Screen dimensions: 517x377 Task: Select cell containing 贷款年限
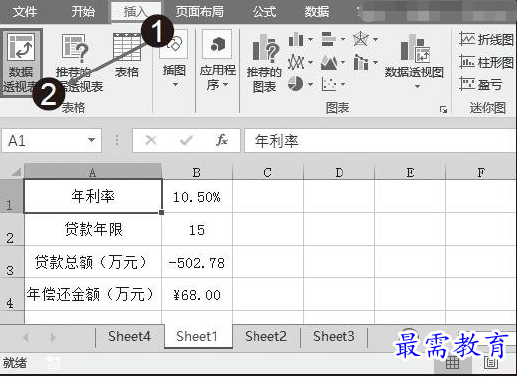pyautogui.click(x=93, y=230)
